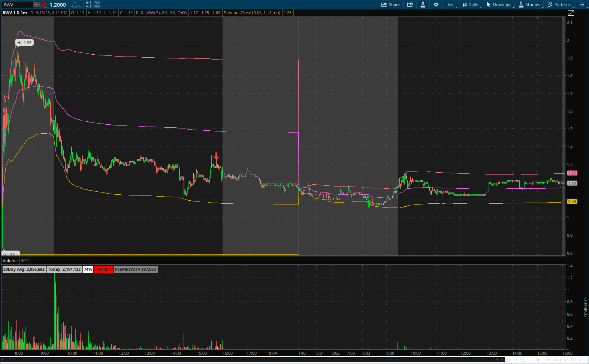Click the Hi: 1.95 price bubble
The image size is (589, 364).
pyautogui.click(x=24, y=43)
